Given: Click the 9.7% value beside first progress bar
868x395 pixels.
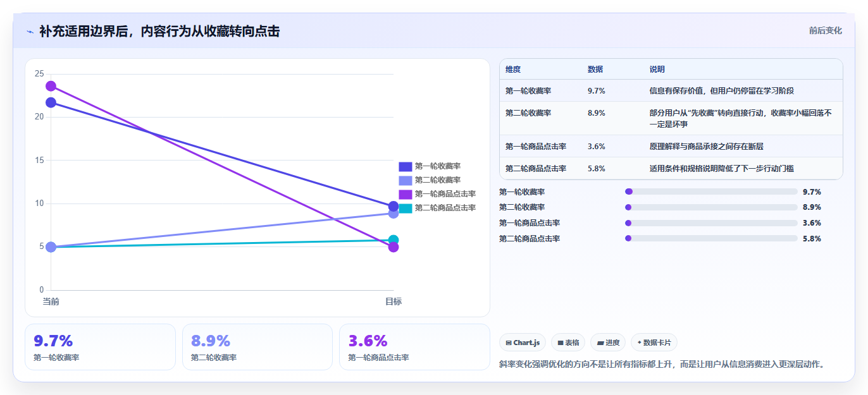Looking at the screenshot, I should pyautogui.click(x=812, y=191).
